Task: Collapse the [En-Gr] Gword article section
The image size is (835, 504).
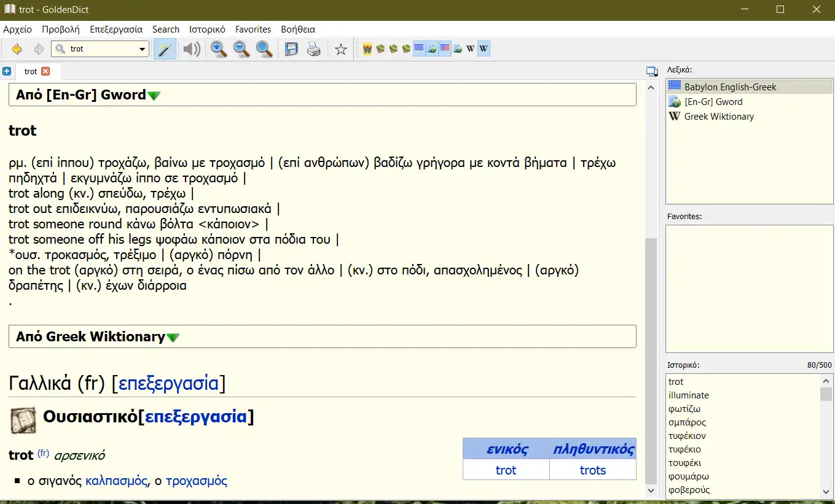Action: point(154,96)
